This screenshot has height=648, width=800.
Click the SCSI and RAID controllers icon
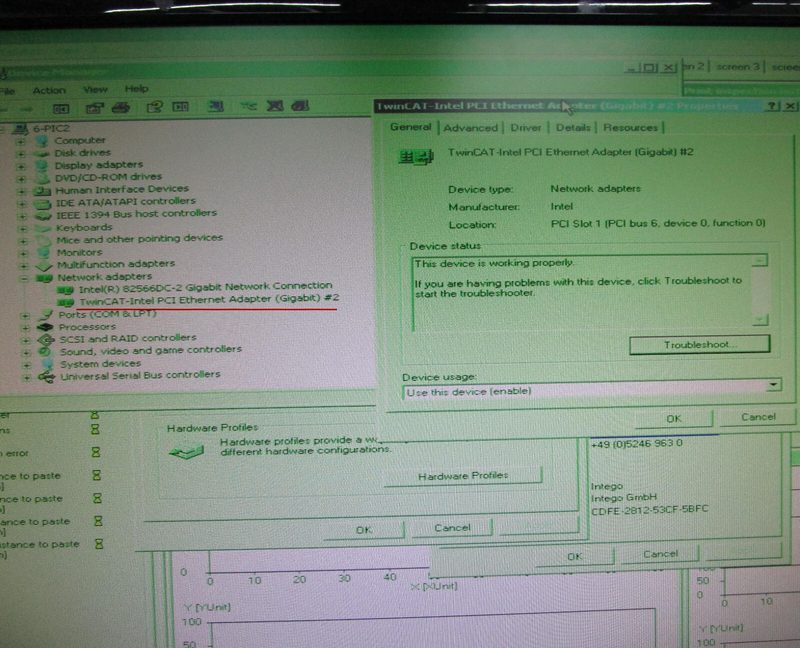click(46, 339)
